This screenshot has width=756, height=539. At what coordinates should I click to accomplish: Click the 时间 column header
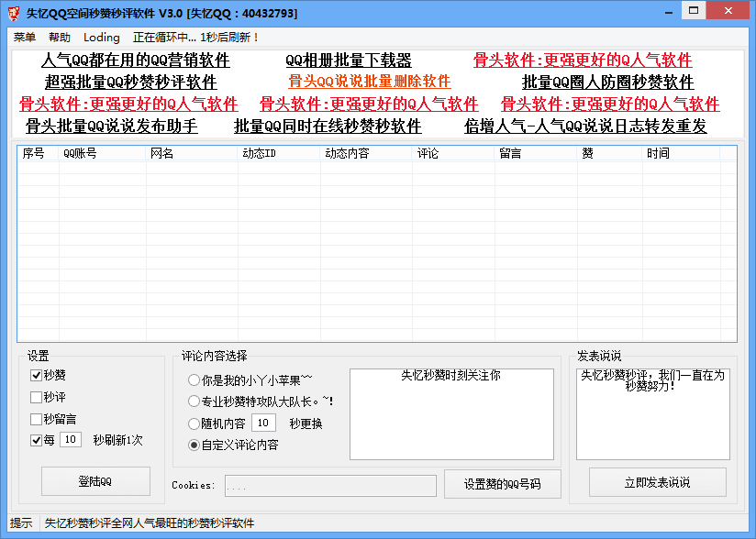coord(682,153)
